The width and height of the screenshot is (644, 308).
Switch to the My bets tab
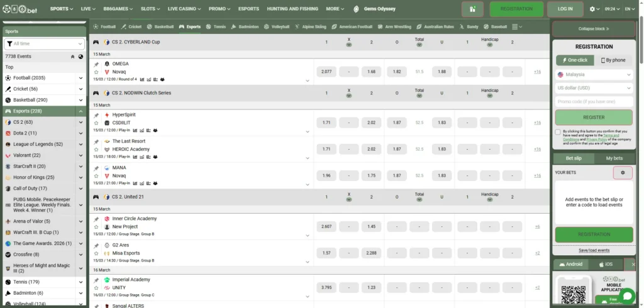[614, 158]
